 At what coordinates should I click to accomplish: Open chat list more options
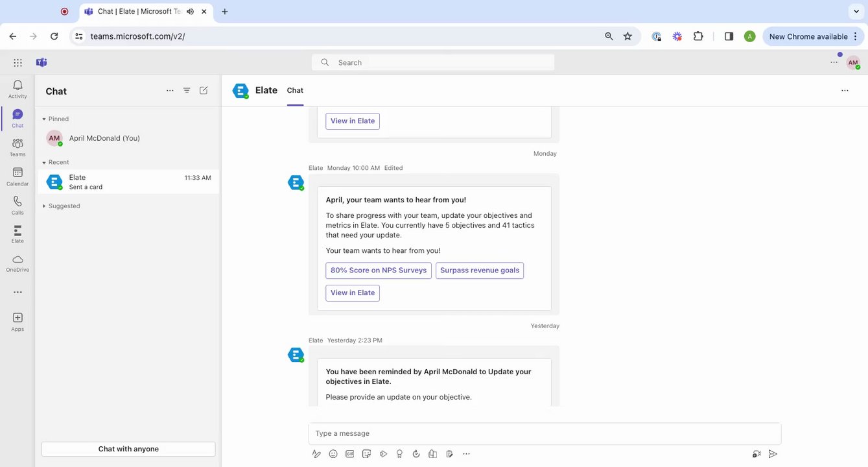(x=170, y=91)
